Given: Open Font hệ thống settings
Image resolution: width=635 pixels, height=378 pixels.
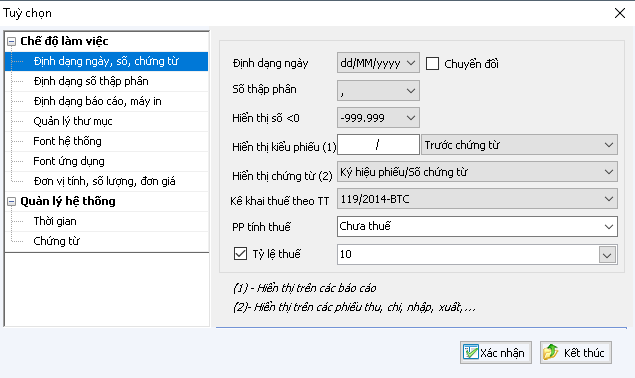Looking at the screenshot, I should coord(67,141).
